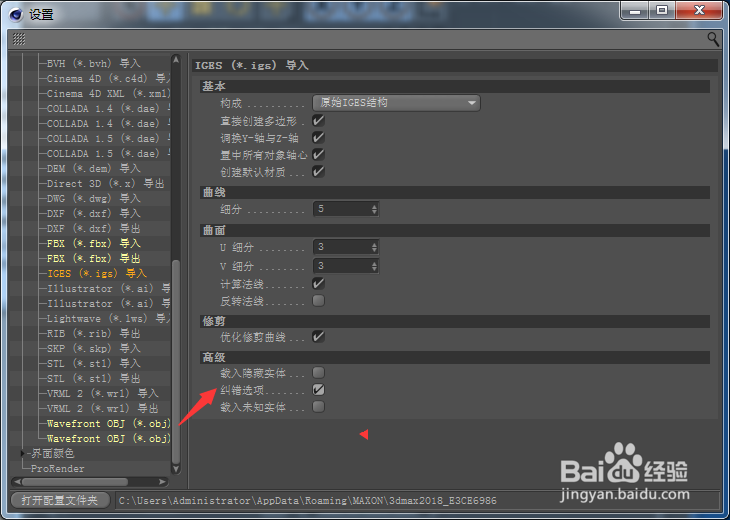Open 构成 dropdown 原始IGES结构
Viewport: 730px width, 520px height.
396,102
